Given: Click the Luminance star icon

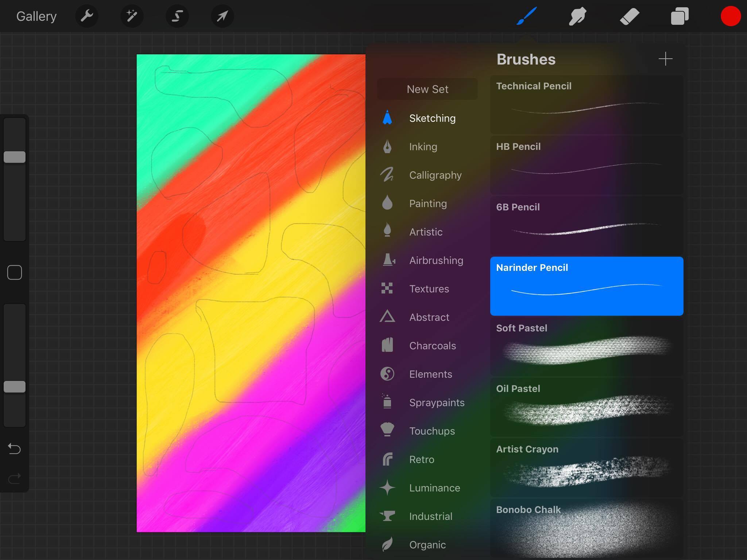Looking at the screenshot, I should click(387, 487).
